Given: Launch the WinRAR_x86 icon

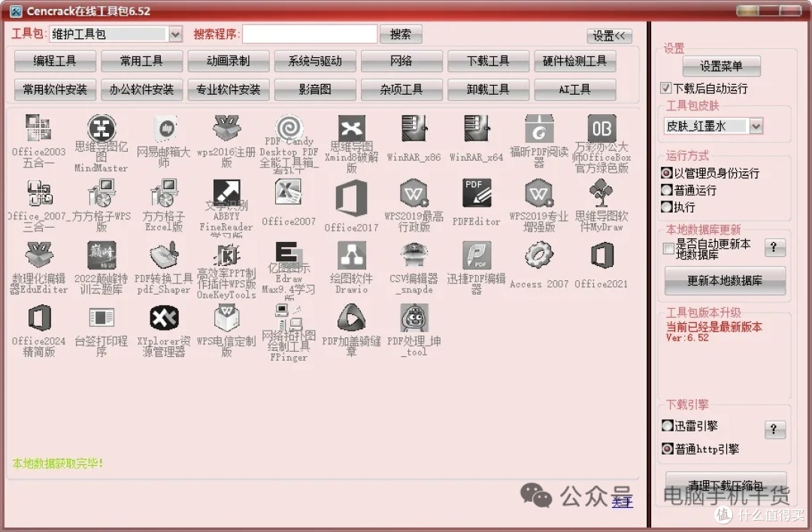Looking at the screenshot, I should [x=414, y=128].
